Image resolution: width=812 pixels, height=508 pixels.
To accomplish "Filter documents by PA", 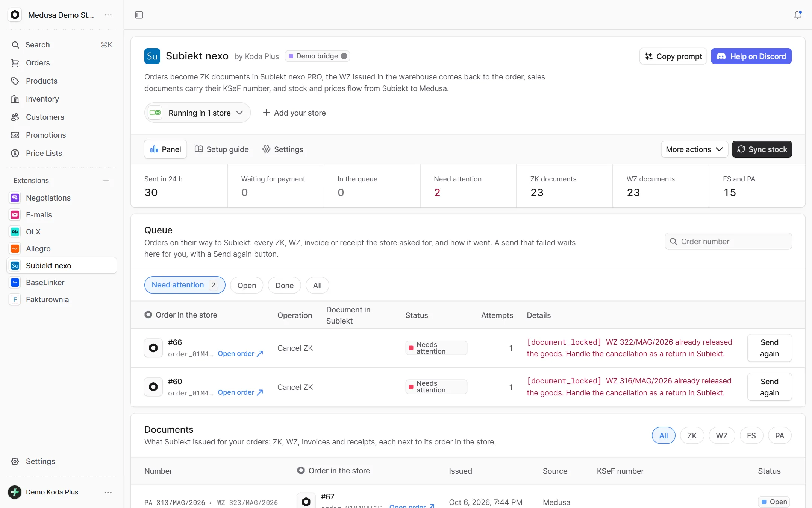I will (x=780, y=436).
